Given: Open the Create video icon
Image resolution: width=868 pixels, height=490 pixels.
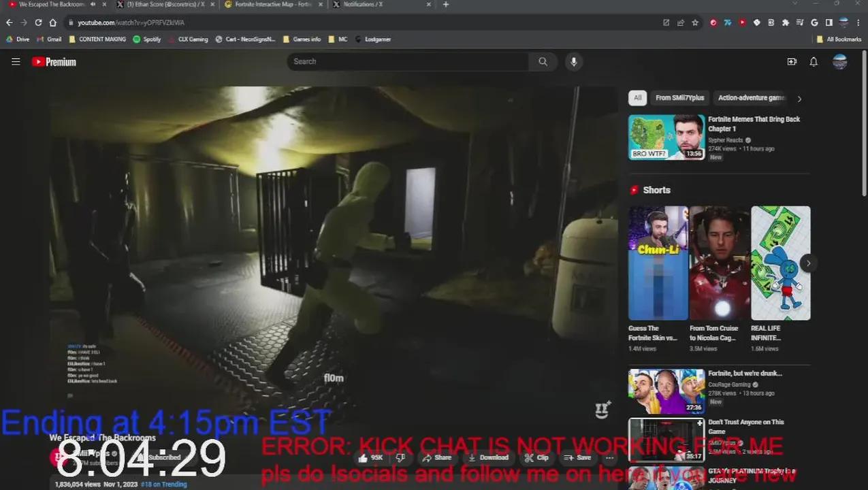Looking at the screenshot, I should coord(792,62).
